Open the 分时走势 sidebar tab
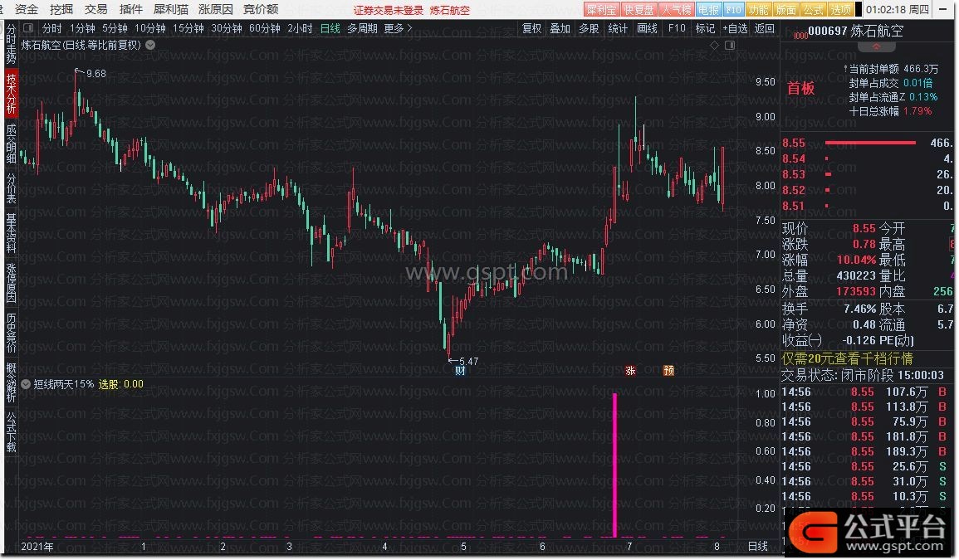Viewport: 959px width, 560px height. point(11,45)
